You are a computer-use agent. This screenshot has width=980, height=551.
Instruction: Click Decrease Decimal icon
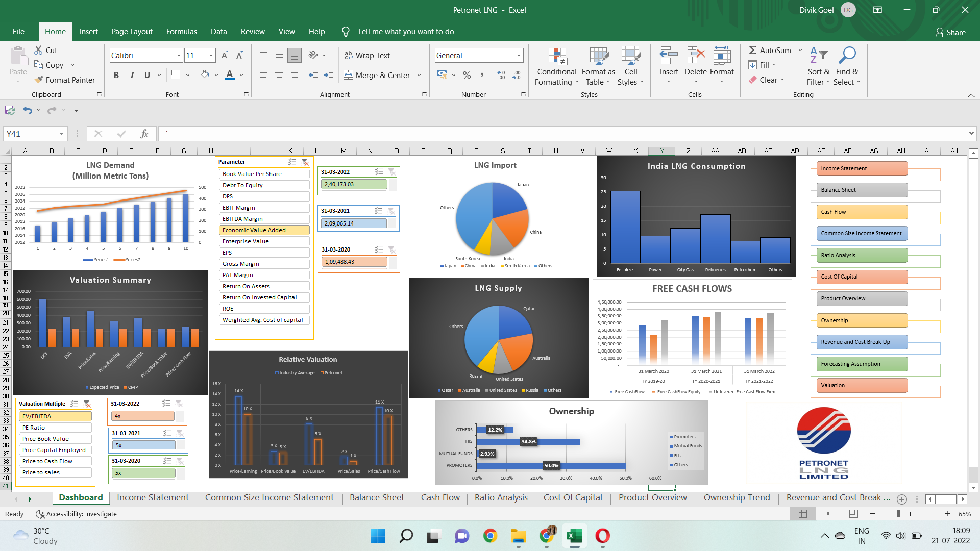click(x=517, y=75)
